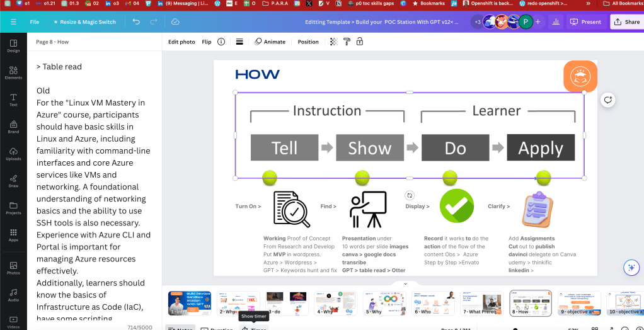Click the copy style paint roller icon
This screenshot has width=644, height=330.
[347, 42]
